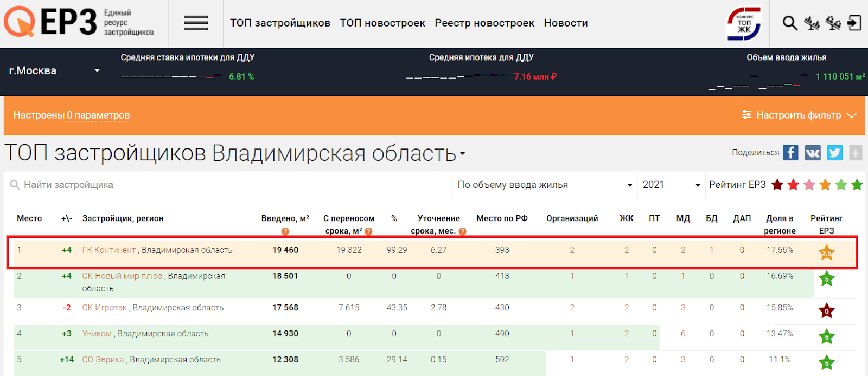
Task: Open the По объему ввода жилья dropdown
Action: click(x=545, y=185)
